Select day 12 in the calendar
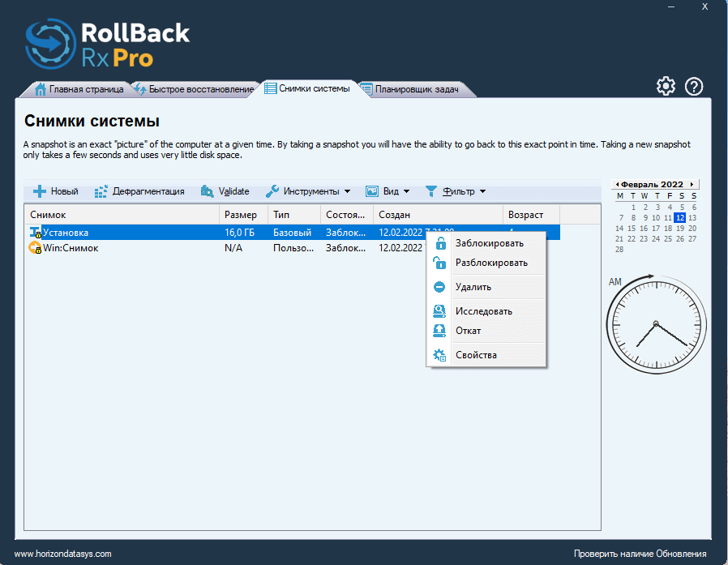 [680, 218]
